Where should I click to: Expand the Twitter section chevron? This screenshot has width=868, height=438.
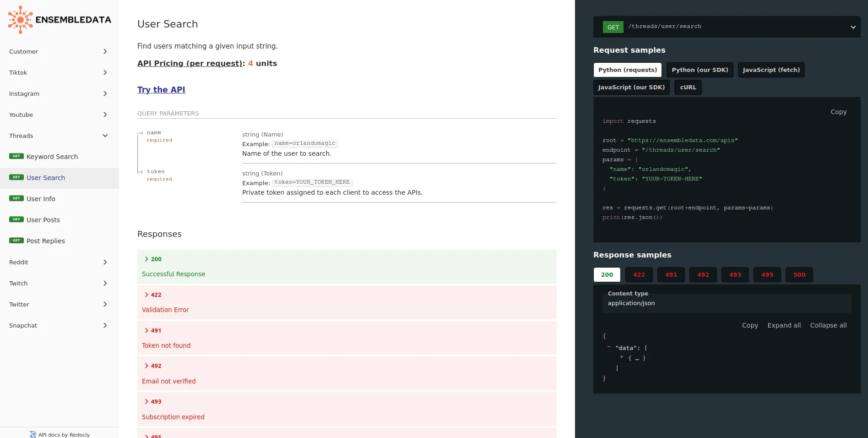pos(105,304)
